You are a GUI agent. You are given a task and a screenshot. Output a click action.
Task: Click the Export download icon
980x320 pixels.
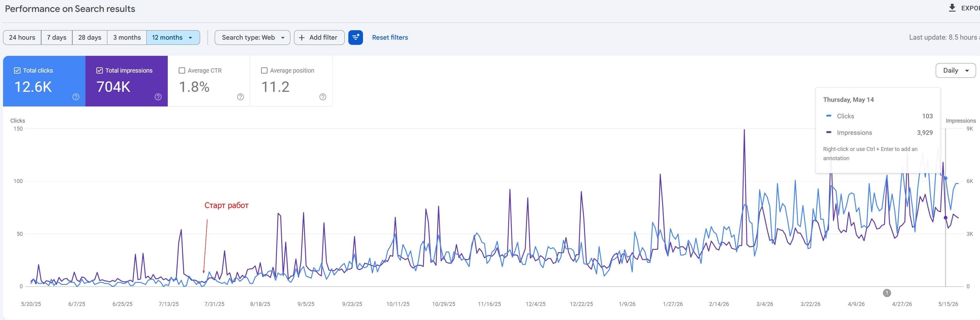pyautogui.click(x=952, y=8)
